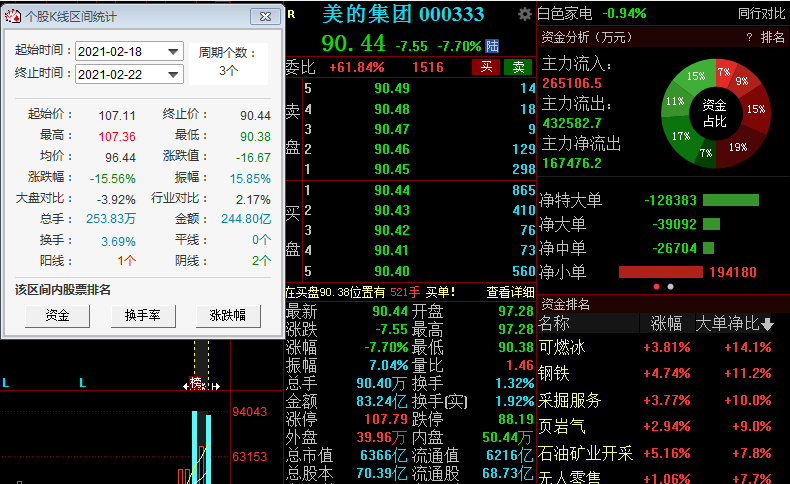Click the green 卖 button
Screen dimensions: 790x484
tap(518, 67)
